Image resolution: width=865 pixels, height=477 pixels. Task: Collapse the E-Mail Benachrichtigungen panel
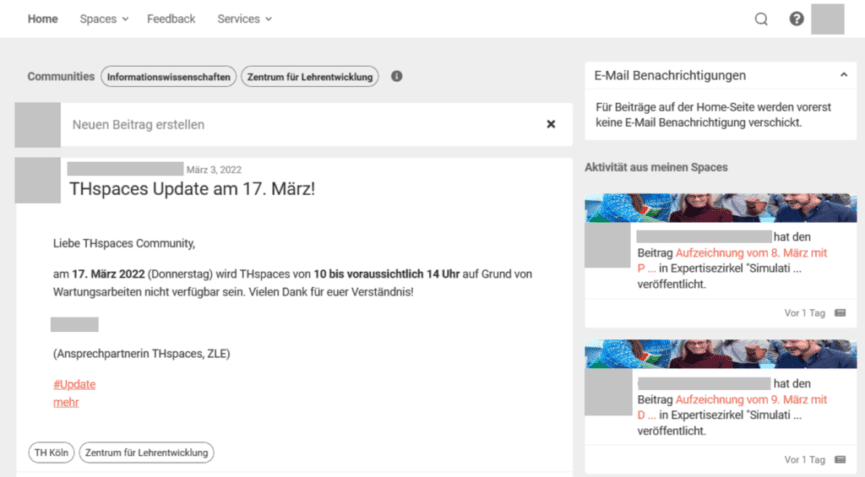pyautogui.click(x=842, y=76)
